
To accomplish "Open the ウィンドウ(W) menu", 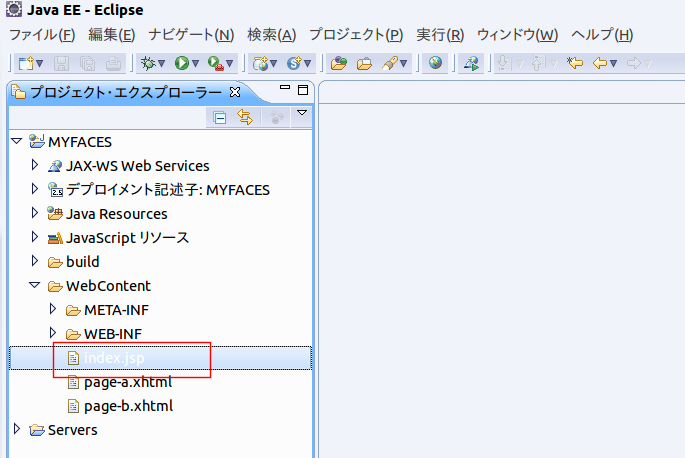I will (518, 35).
